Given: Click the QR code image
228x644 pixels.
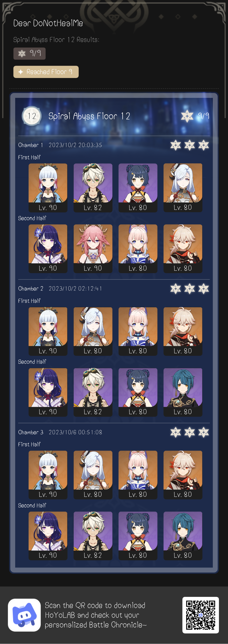Looking at the screenshot, I should (200, 615).
